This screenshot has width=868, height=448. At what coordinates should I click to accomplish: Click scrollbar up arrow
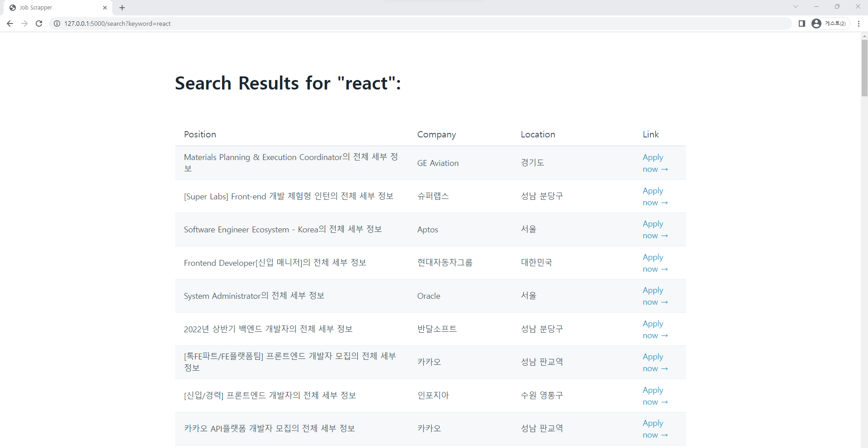(x=864, y=36)
